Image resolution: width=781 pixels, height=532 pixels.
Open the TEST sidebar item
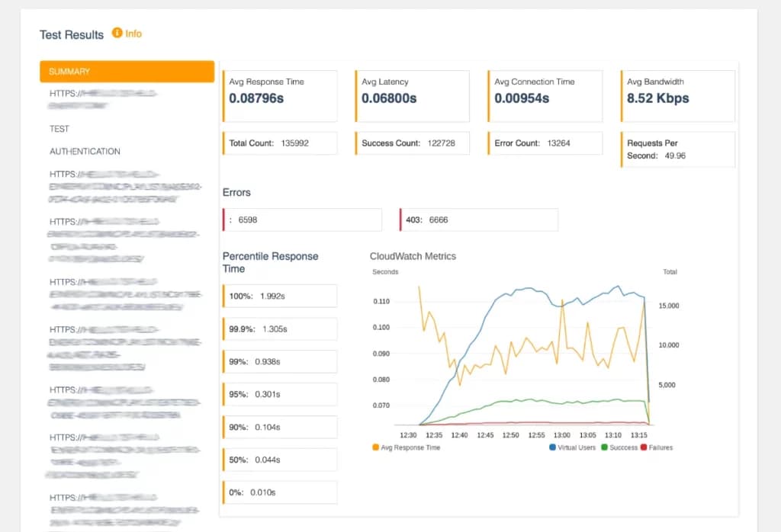point(59,129)
